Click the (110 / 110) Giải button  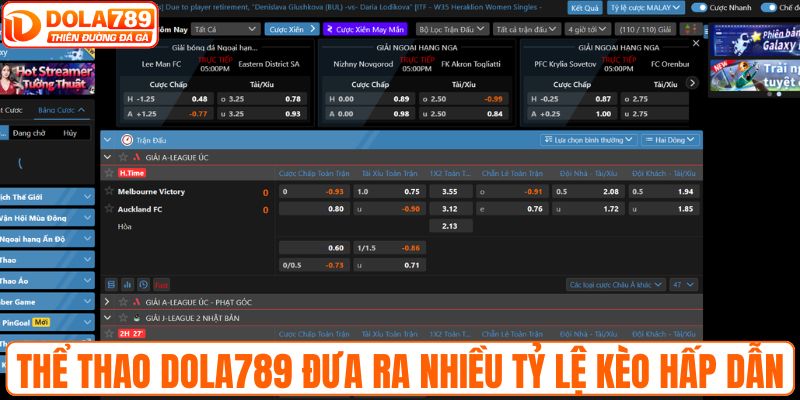645,29
